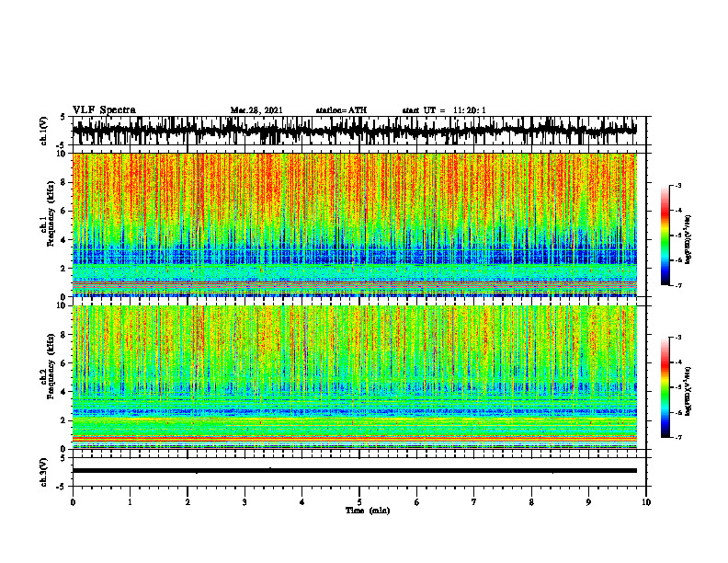The width and height of the screenshot is (728, 563).
Task: Click the "VLF Spectra" plot title
Action: pyautogui.click(x=104, y=110)
